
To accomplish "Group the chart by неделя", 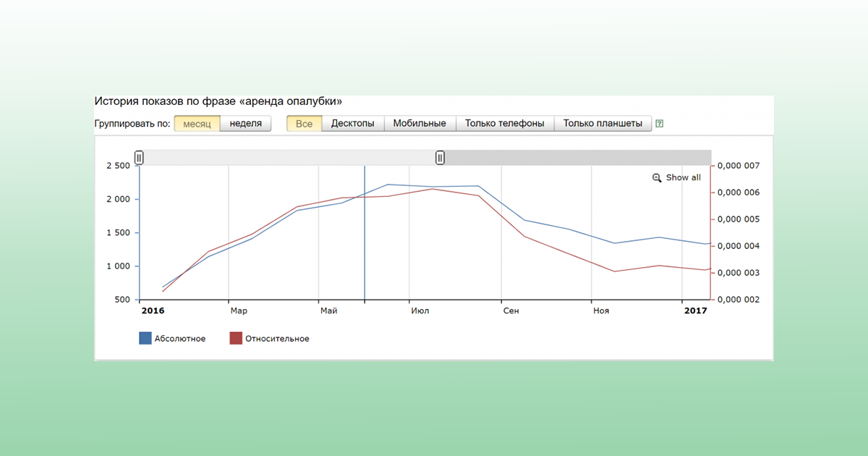I will pyautogui.click(x=246, y=124).
